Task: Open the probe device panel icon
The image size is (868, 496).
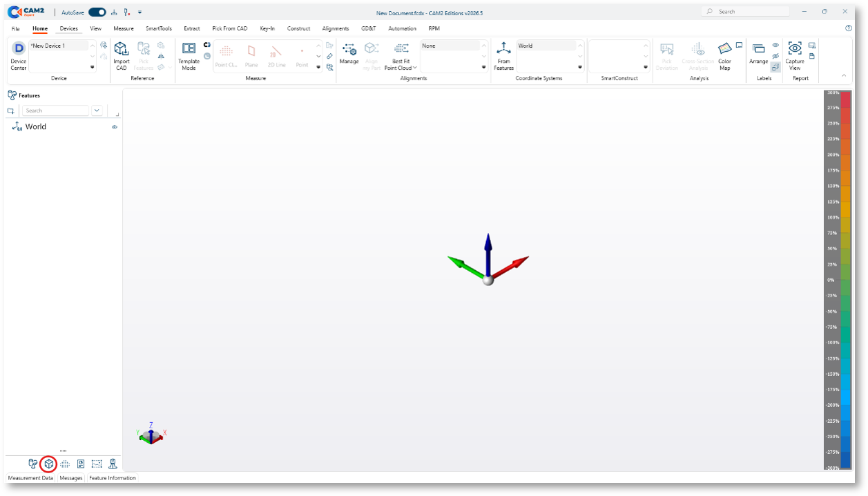Action: [x=113, y=464]
